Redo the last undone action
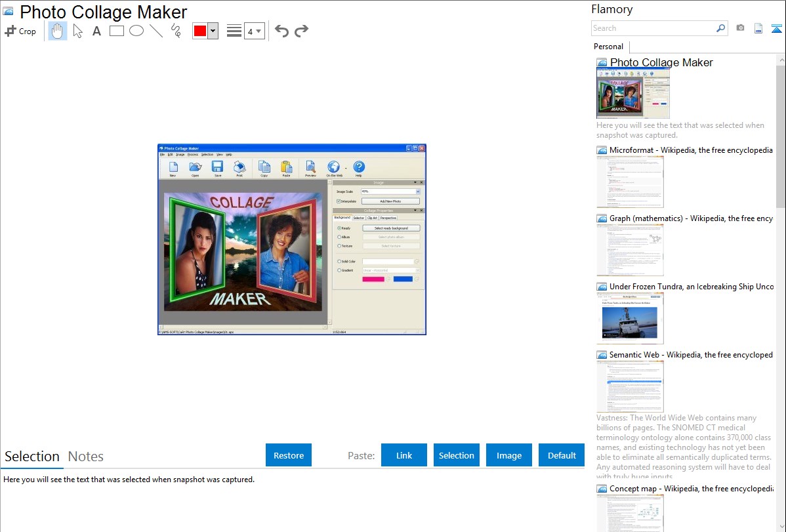This screenshot has width=786, height=532. (x=301, y=31)
